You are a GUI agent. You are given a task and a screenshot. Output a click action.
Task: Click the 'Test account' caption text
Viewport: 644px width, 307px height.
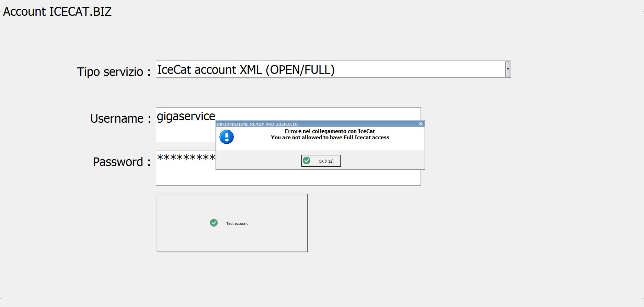click(237, 223)
